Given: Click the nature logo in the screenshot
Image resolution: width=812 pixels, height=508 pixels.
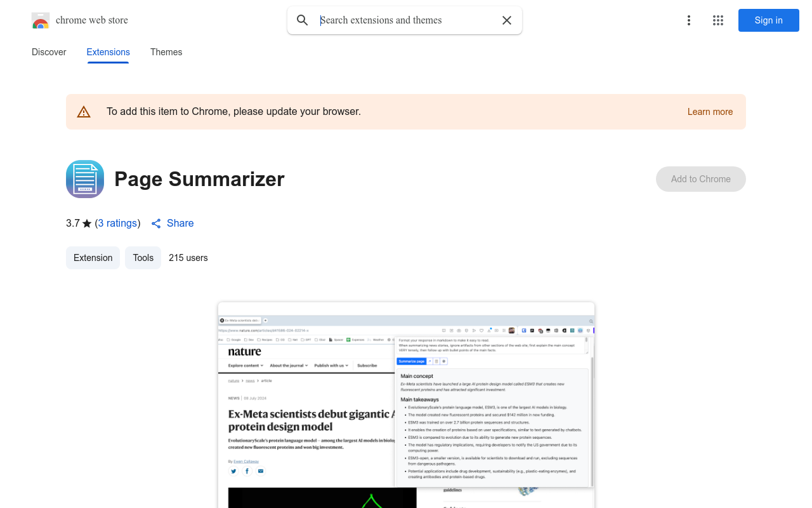Looking at the screenshot, I should tap(245, 352).
